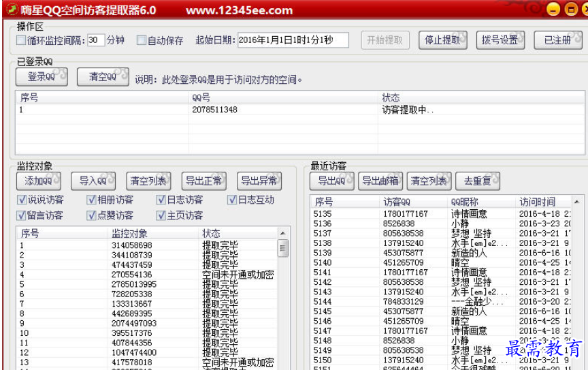Image resolution: width=588 pixels, height=370 pixels.
Task: Click 导出异常 export button
Action: pos(259,181)
